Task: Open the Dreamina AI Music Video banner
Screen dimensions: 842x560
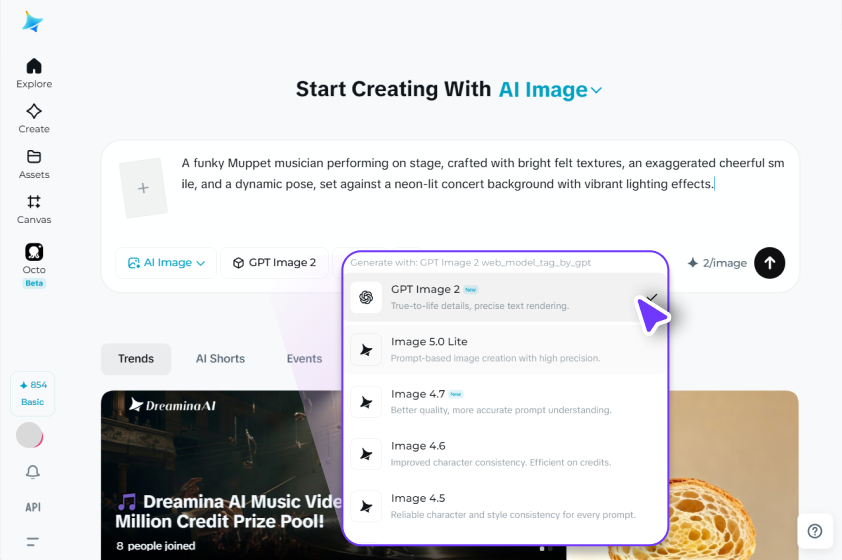Action: (x=221, y=475)
